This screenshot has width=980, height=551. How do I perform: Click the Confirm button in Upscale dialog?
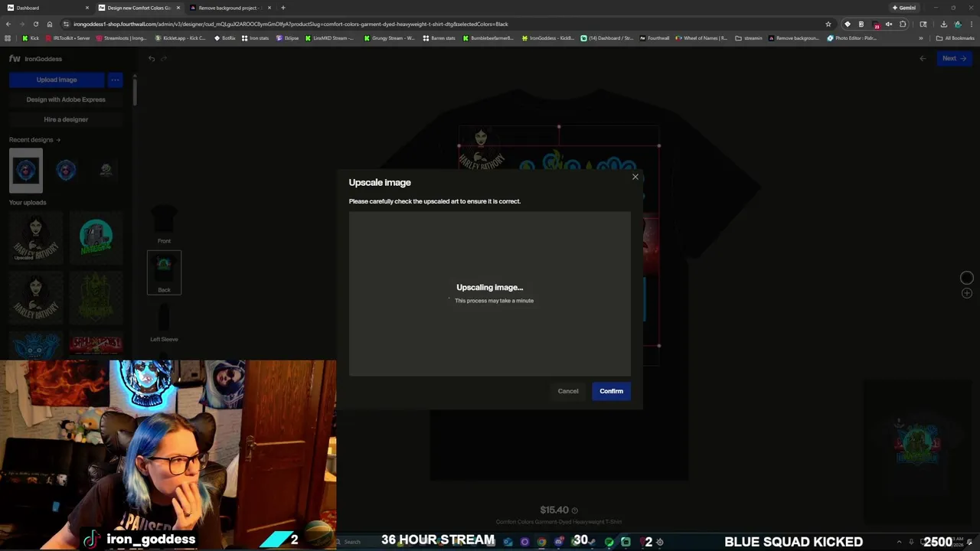tap(611, 391)
